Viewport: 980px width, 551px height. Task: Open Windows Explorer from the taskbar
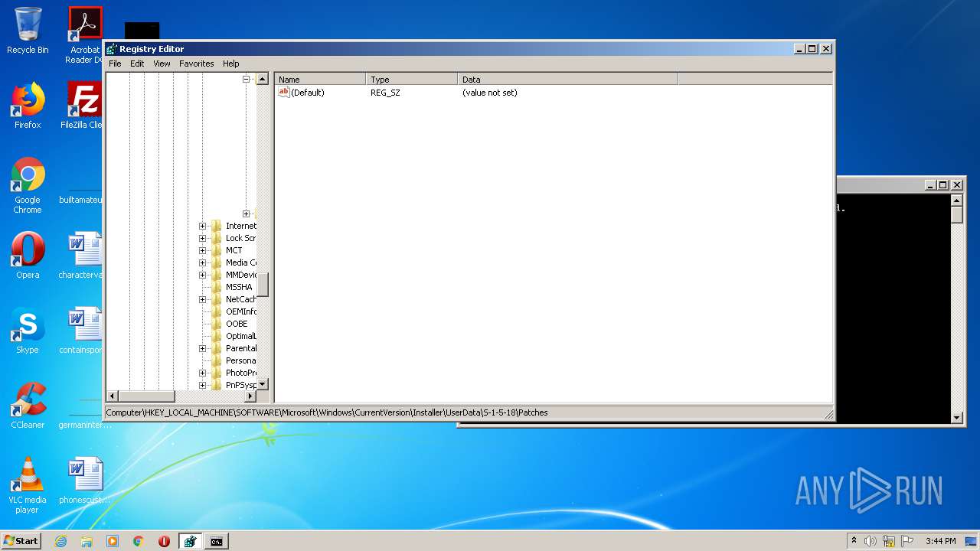click(87, 541)
